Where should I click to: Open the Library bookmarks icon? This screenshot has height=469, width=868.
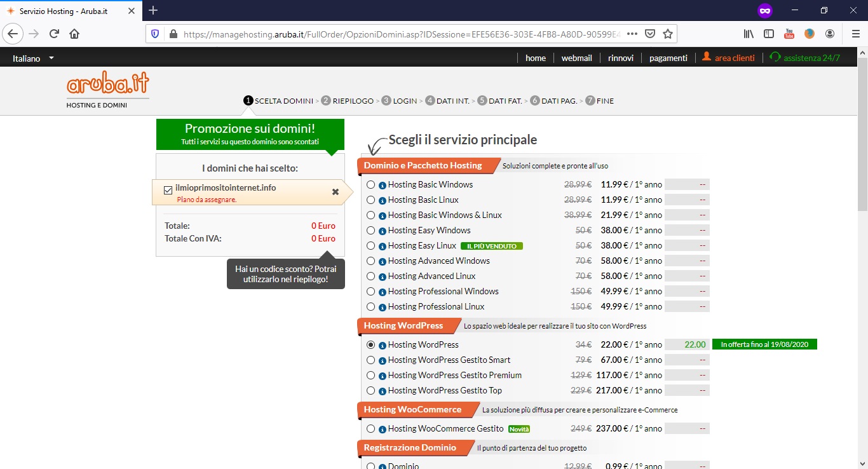pos(749,34)
